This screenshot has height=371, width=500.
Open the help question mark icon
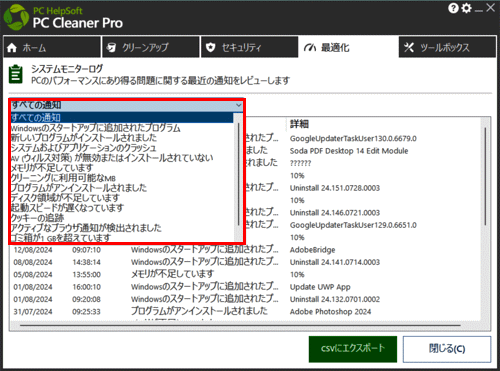click(x=453, y=8)
